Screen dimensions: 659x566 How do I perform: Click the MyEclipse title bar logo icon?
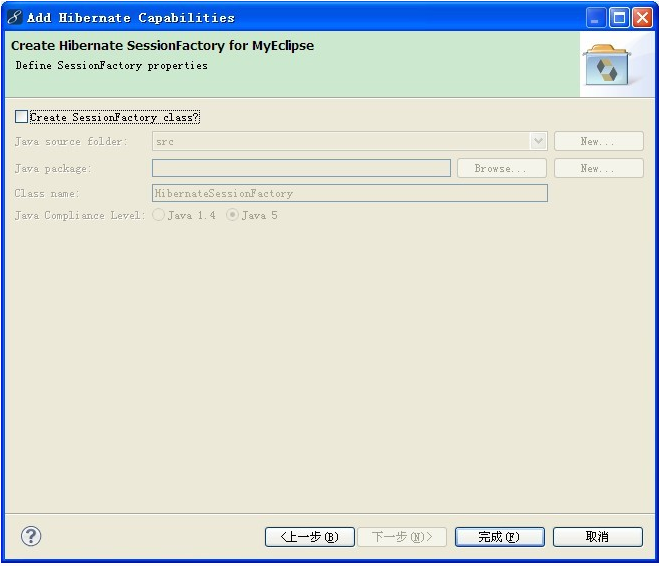click(14, 17)
